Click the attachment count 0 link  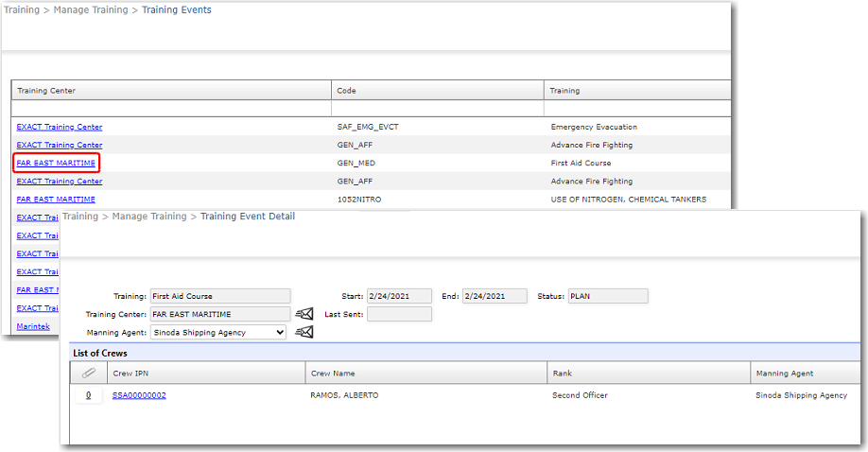(x=88, y=395)
